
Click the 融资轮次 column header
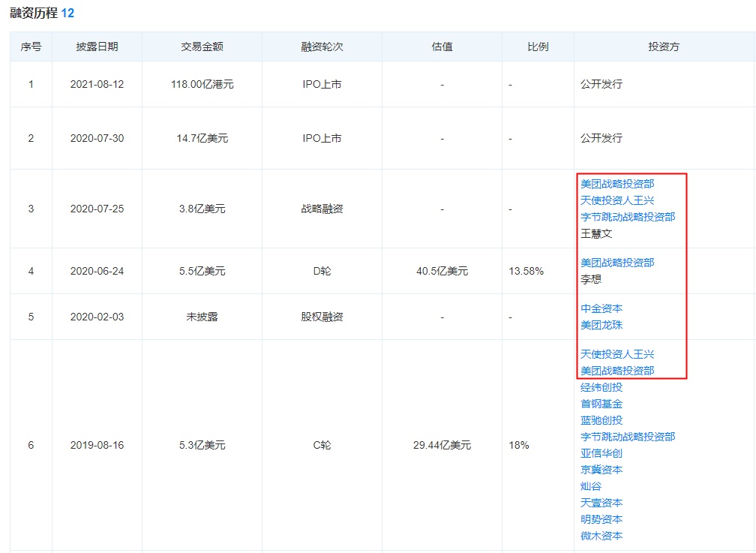(322, 47)
